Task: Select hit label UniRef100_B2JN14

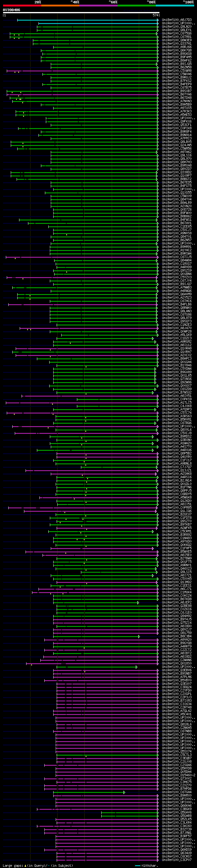Action: click(x=177, y=481)
